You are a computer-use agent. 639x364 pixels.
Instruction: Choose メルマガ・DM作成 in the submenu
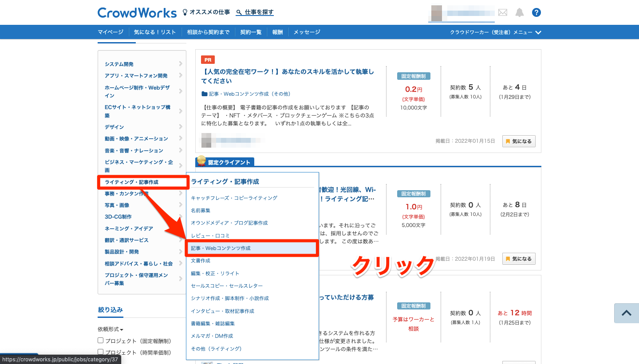coord(212,336)
